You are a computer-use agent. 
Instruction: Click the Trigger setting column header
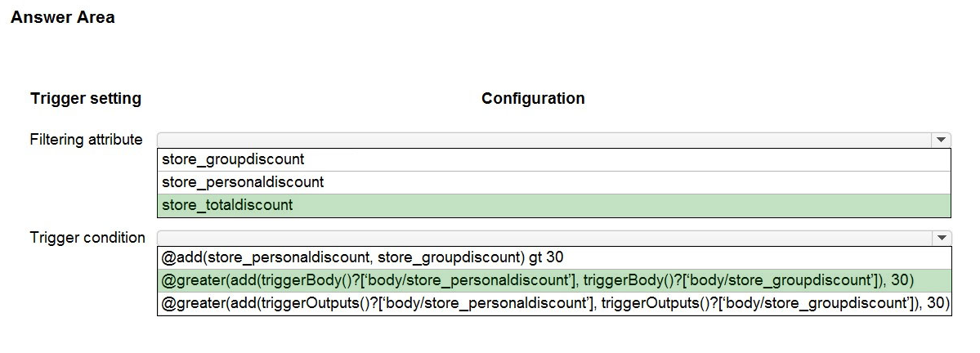86,99
